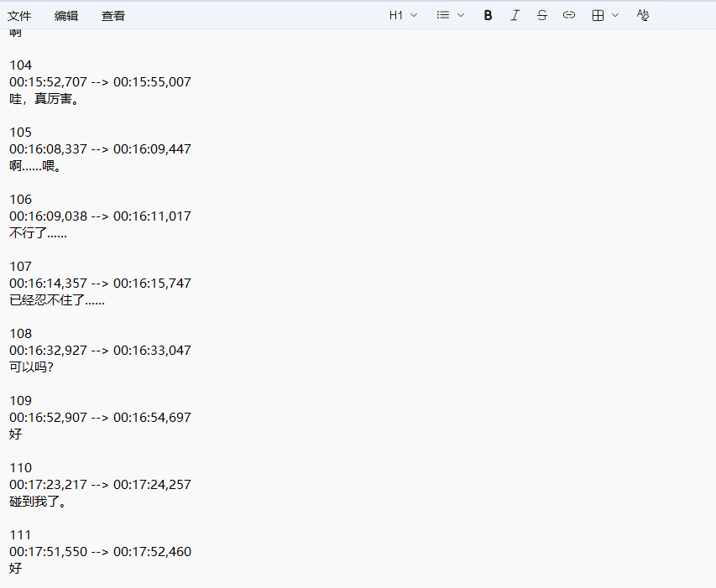The width and height of the screenshot is (716, 588).
Task: Click the line 哇，真厉害。
Action: click(44, 99)
